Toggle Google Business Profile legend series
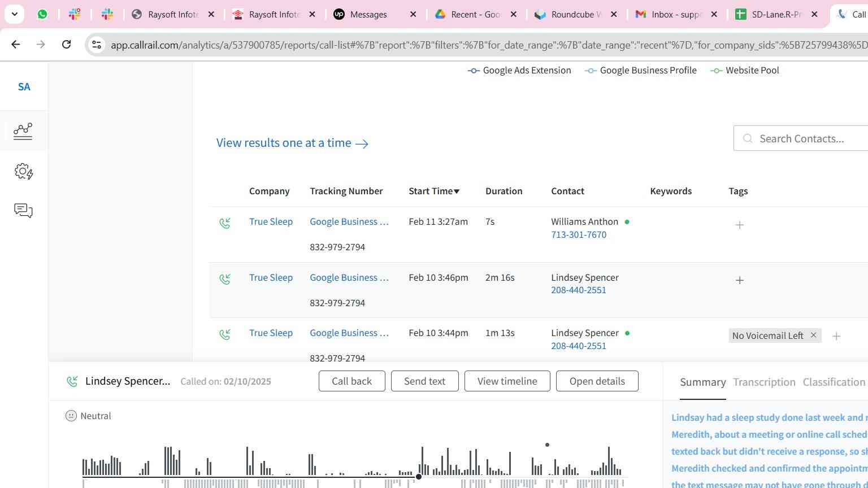 click(x=641, y=70)
